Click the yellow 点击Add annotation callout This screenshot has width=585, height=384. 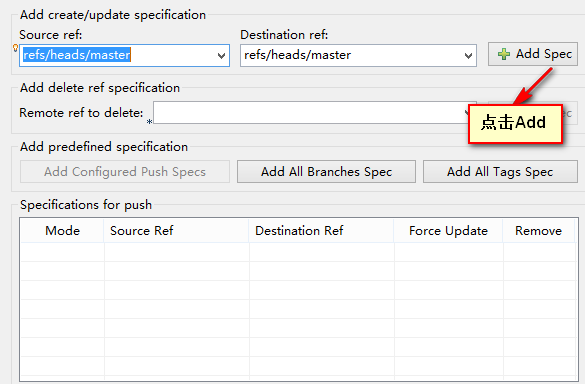(x=515, y=124)
